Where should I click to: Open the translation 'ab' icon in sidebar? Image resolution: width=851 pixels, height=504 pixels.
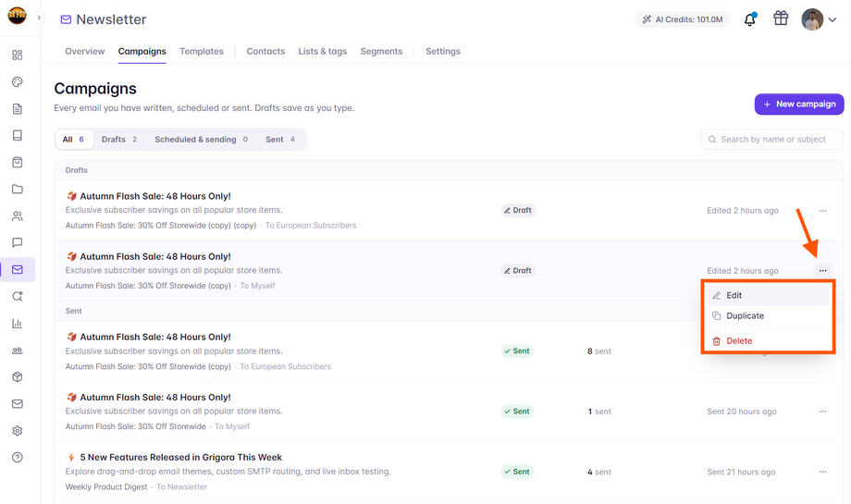tap(18, 350)
